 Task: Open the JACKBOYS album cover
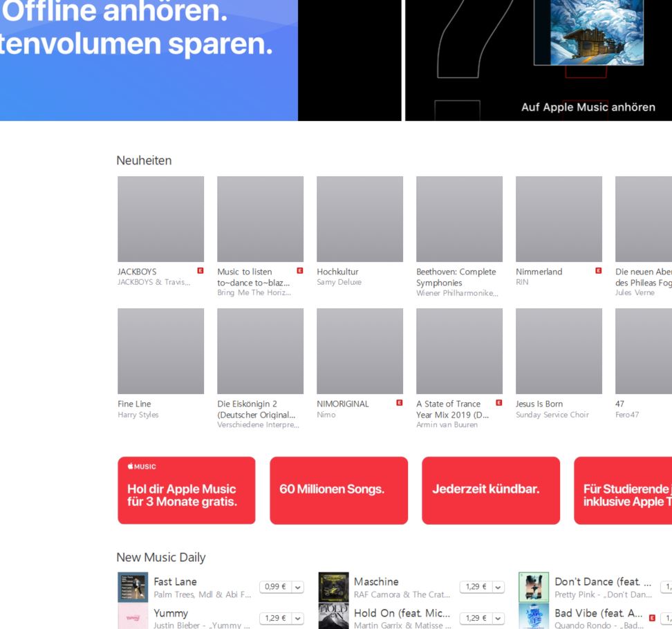pyautogui.click(x=160, y=219)
